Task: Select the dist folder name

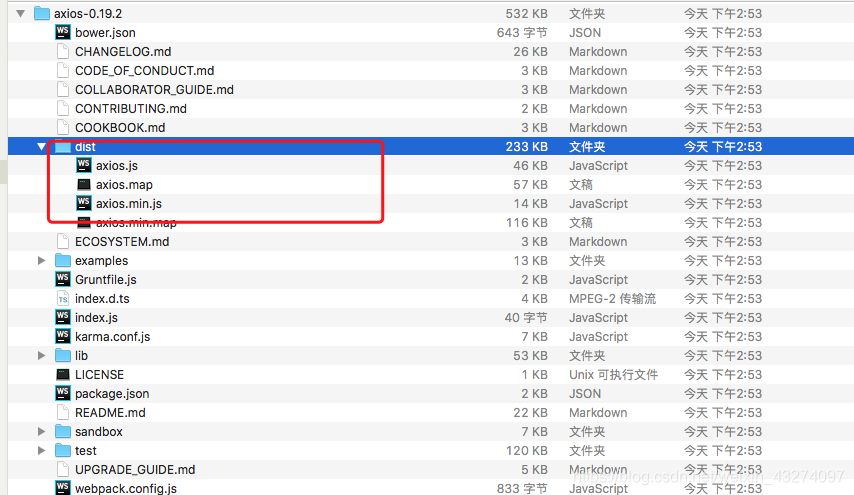Action: 86,146
